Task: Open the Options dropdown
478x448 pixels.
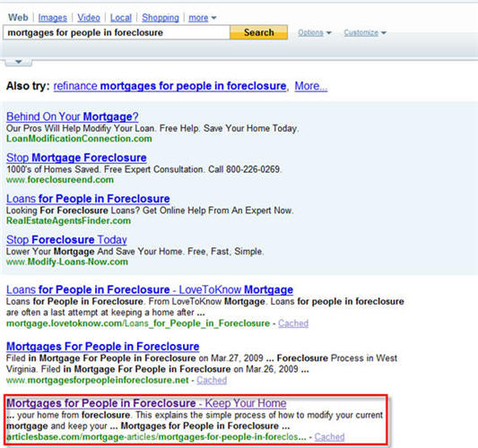Action: [314, 32]
